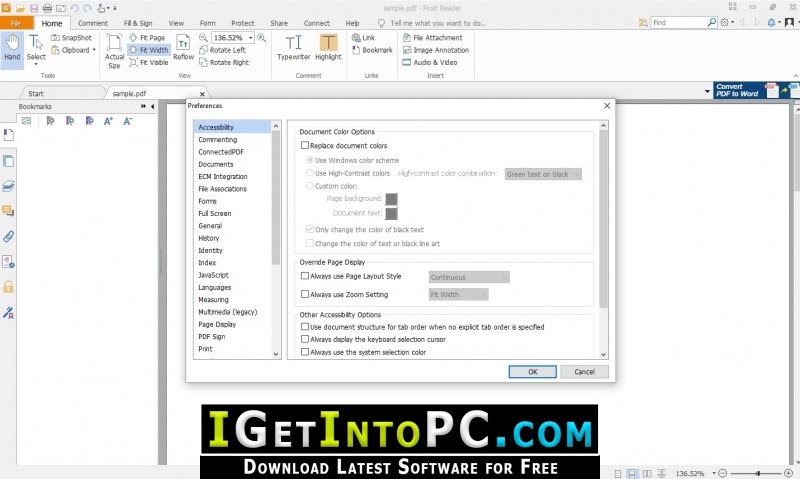
Task: Click the Convert PDF to Word banner
Action: coord(756,90)
